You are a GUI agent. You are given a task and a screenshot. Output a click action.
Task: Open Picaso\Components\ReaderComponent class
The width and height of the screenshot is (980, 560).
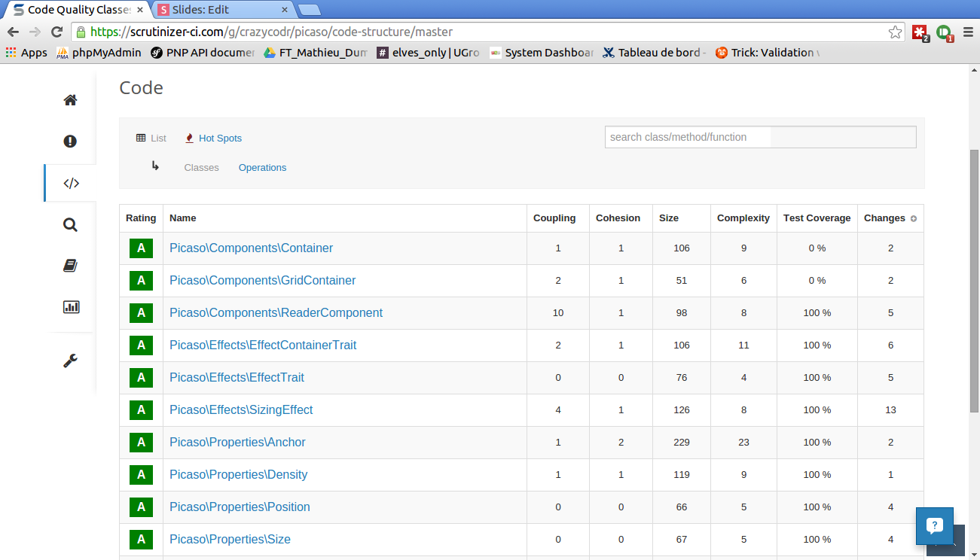(276, 313)
